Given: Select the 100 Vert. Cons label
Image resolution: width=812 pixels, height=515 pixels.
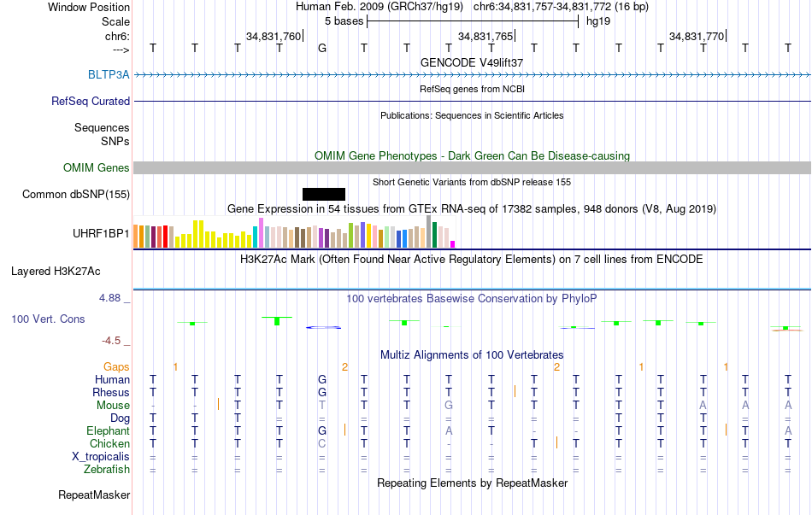Looking at the screenshot, I should point(48,319).
